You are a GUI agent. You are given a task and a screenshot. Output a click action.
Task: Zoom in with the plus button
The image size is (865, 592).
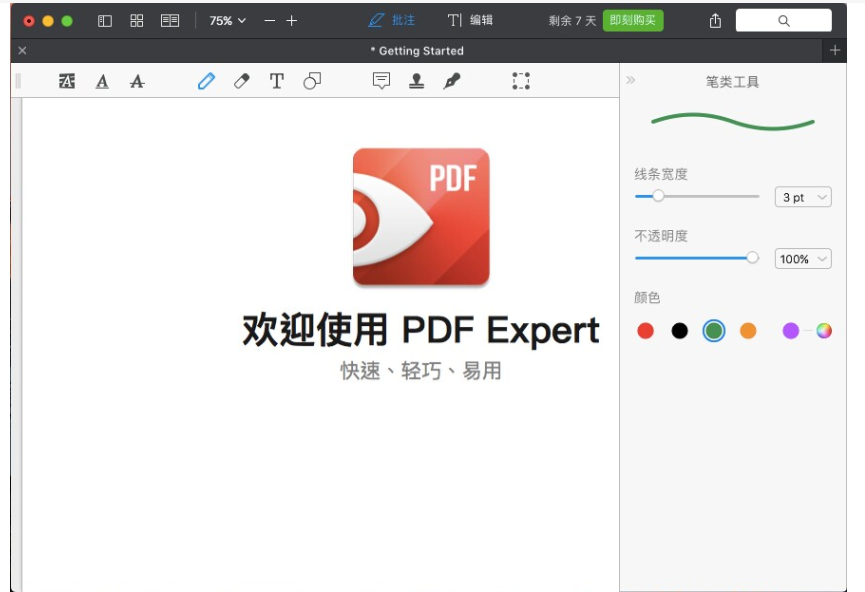coord(292,21)
